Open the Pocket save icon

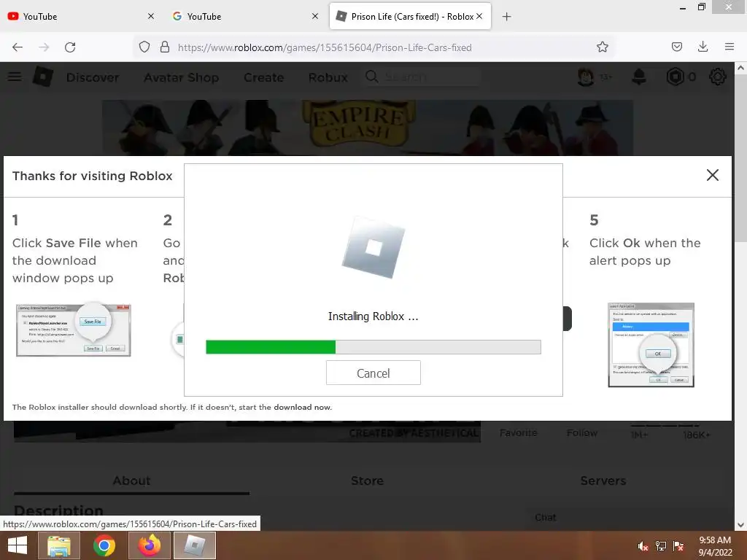coord(676,47)
